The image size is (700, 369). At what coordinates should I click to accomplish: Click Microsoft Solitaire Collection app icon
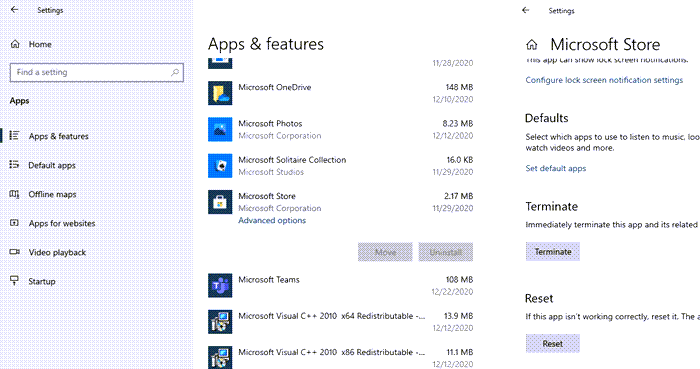pos(220,166)
